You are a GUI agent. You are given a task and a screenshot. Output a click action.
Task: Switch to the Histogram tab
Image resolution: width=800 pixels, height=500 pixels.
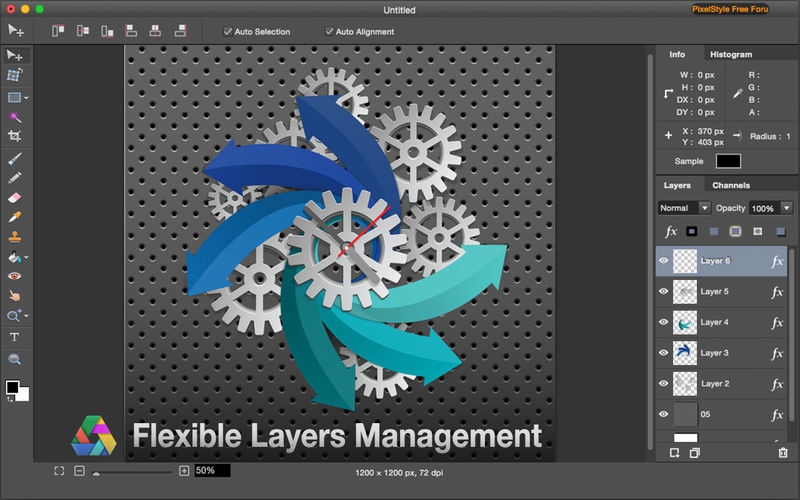[x=729, y=54]
